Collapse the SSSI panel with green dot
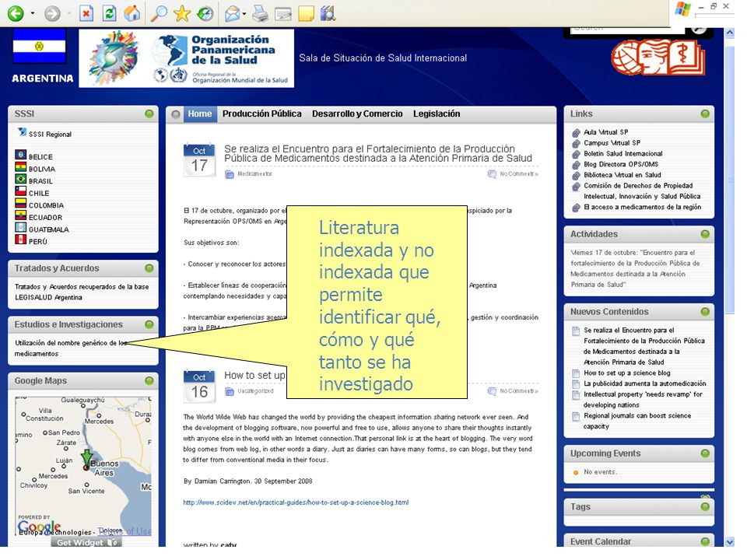The image size is (747, 560). [149, 114]
